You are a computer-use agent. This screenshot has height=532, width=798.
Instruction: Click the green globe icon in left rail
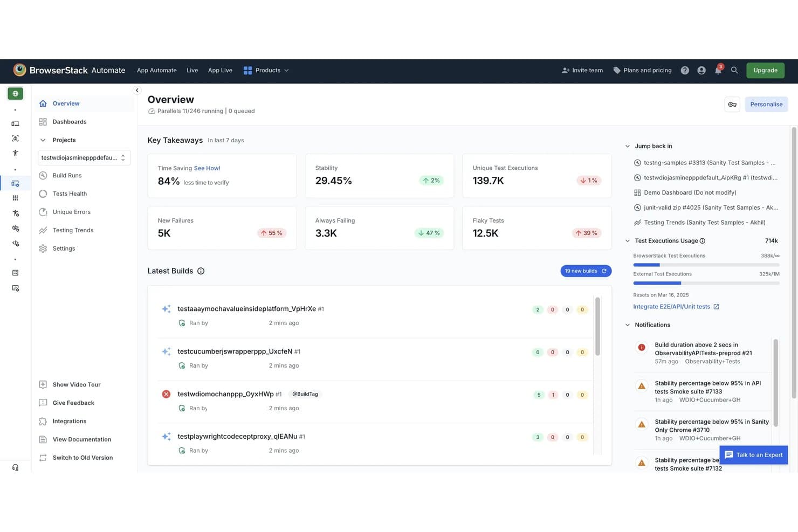pyautogui.click(x=15, y=94)
